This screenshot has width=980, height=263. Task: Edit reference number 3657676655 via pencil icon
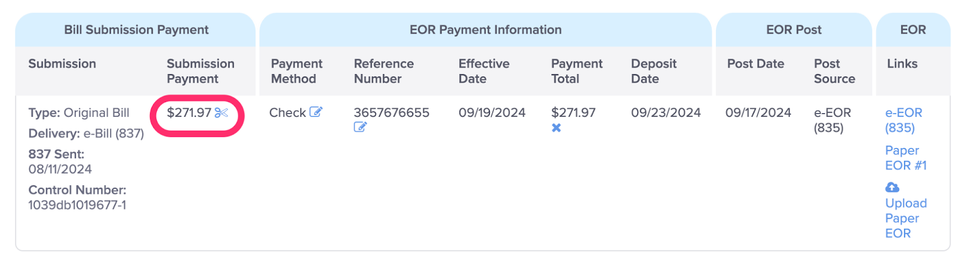[360, 127]
